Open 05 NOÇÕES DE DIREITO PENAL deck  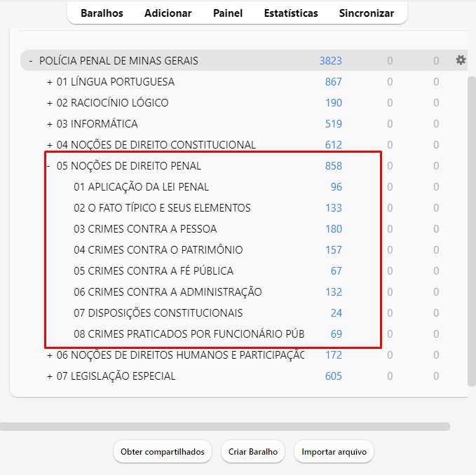pos(129,166)
